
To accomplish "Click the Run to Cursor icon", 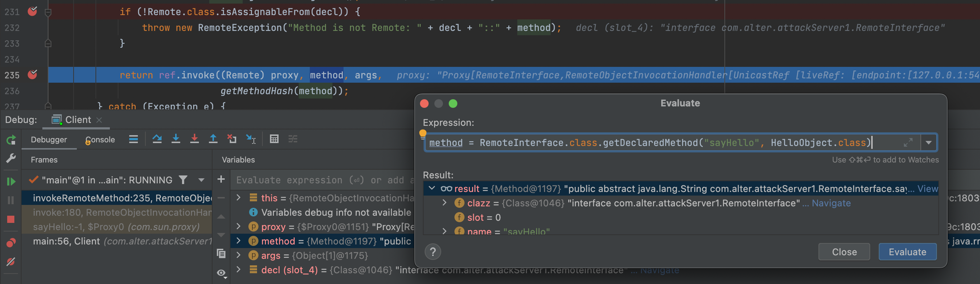I will [x=251, y=139].
